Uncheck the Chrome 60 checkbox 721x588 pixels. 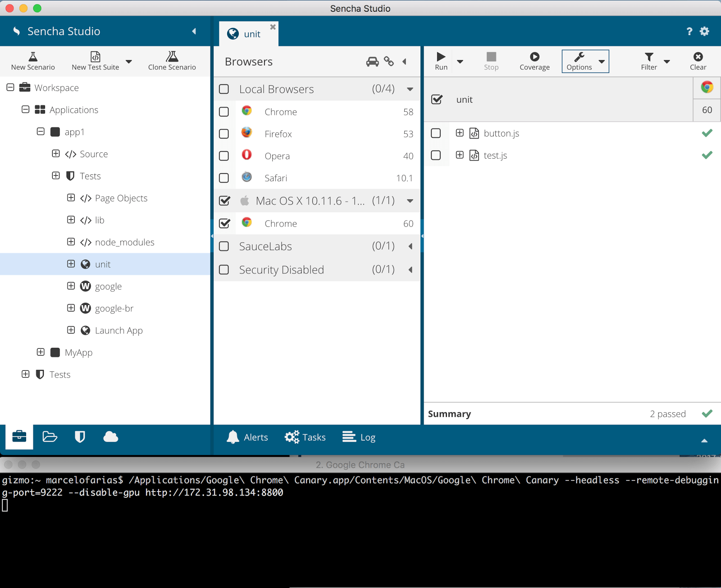click(x=224, y=223)
